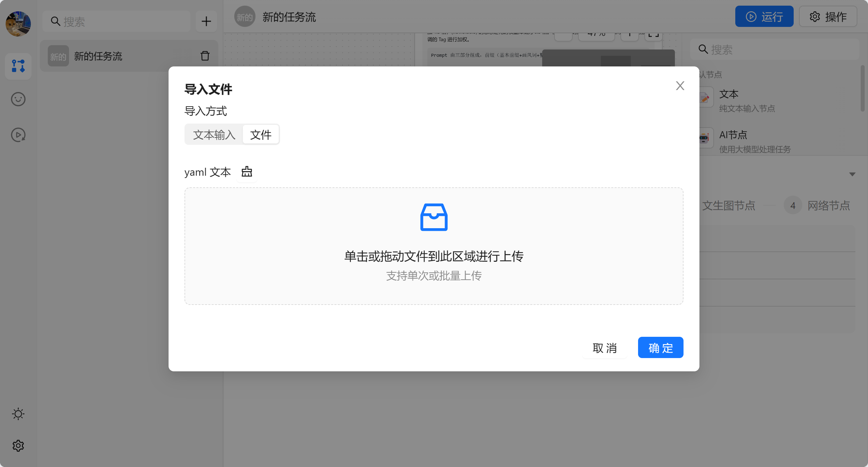
Task: Select 文件 import method
Action: coord(260,135)
